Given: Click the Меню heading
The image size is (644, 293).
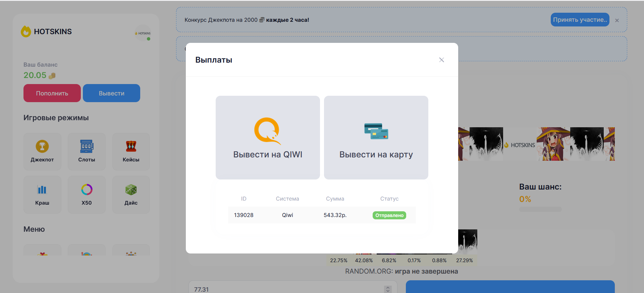Looking at the screenshot, I should click(x=34, y=229).
